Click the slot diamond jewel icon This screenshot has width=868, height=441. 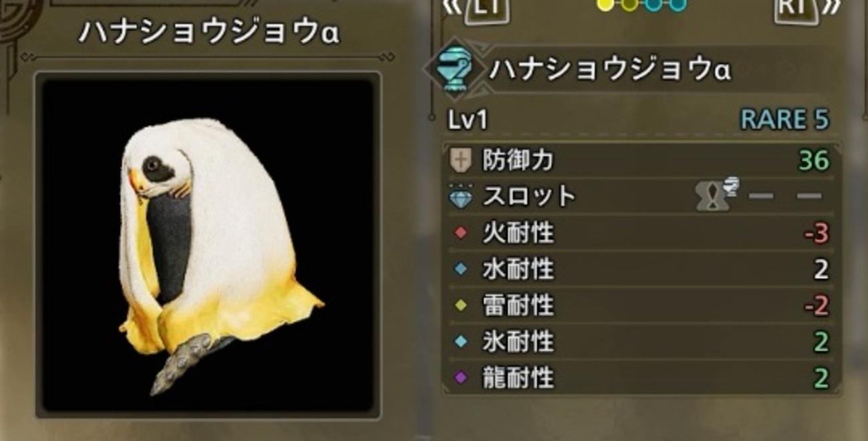pos(461,196)
